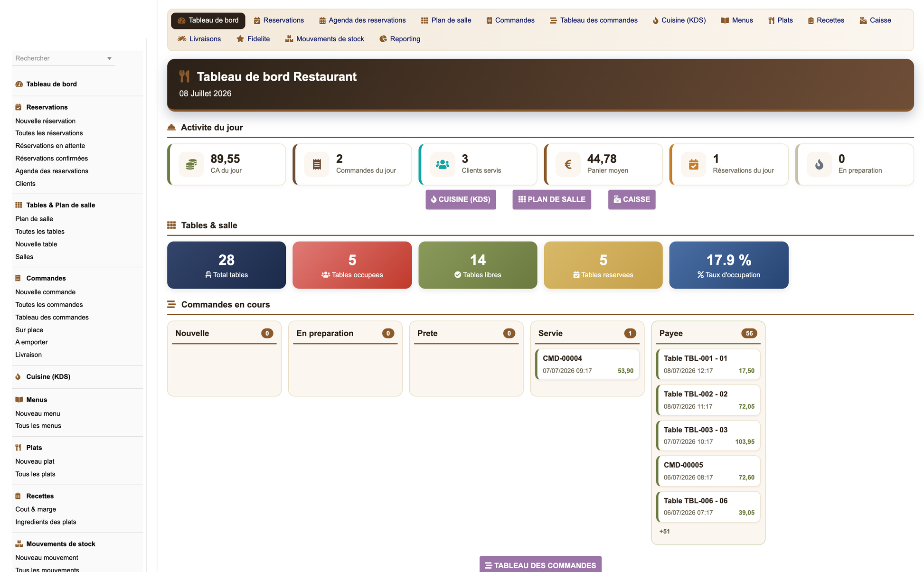Click the dashboard gauge icon beside sidebar Tableau de bord
Screen dimensions: 924x572
pyautogui.click(x=19, y=84)
